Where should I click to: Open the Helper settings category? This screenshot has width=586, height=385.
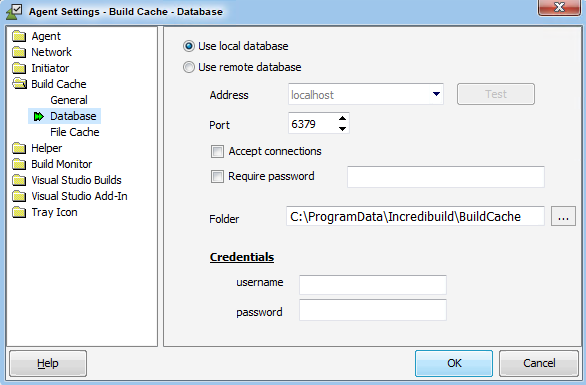coord(47,148)
